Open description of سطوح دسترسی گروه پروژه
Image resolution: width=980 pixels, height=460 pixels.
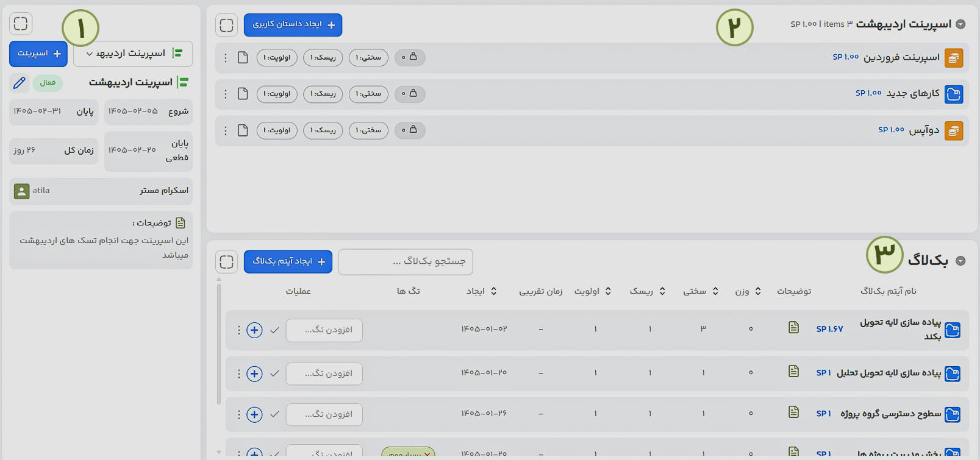(793, 412)
